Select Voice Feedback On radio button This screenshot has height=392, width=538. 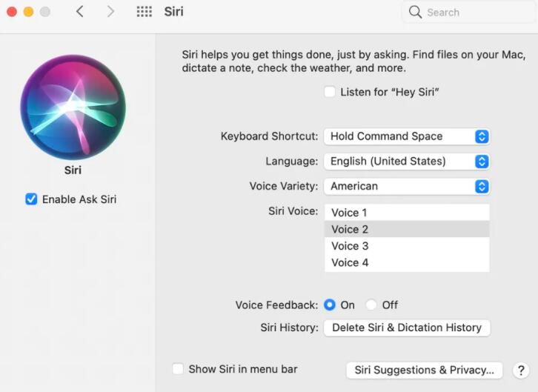click(330, 305)
